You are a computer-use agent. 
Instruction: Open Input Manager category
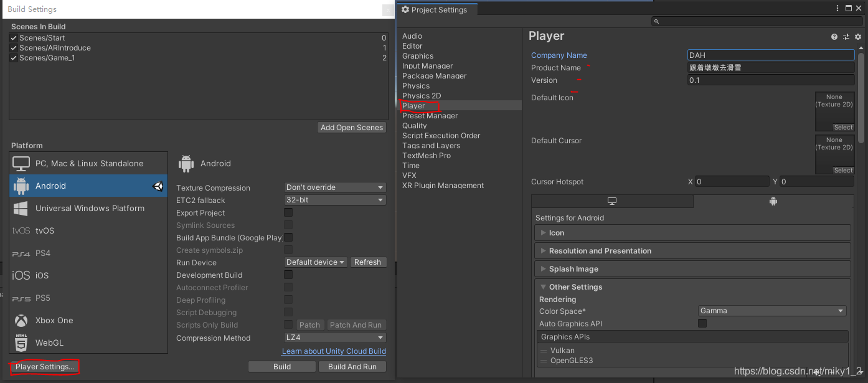pyautogui.click(x=427, y=66)
